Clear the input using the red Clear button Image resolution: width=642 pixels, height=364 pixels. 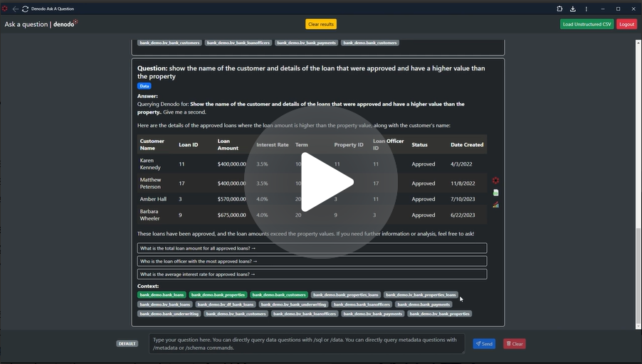point(515,343)
